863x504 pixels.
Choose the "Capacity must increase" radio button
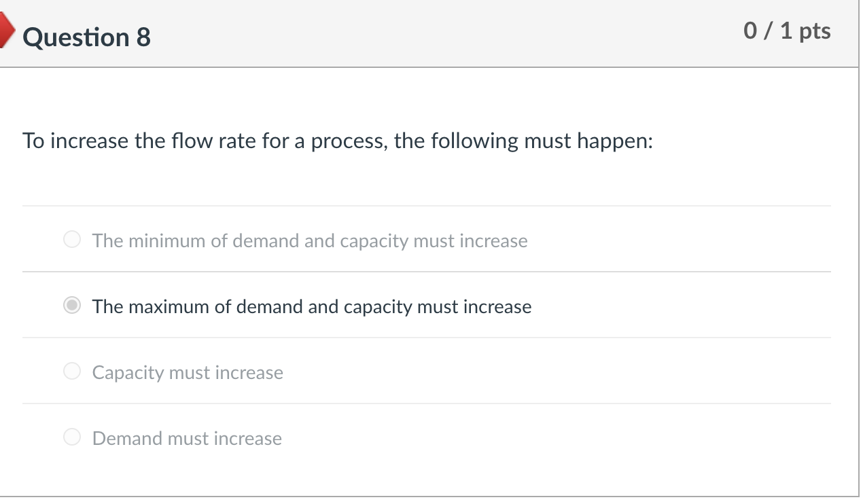click(72, 372)
